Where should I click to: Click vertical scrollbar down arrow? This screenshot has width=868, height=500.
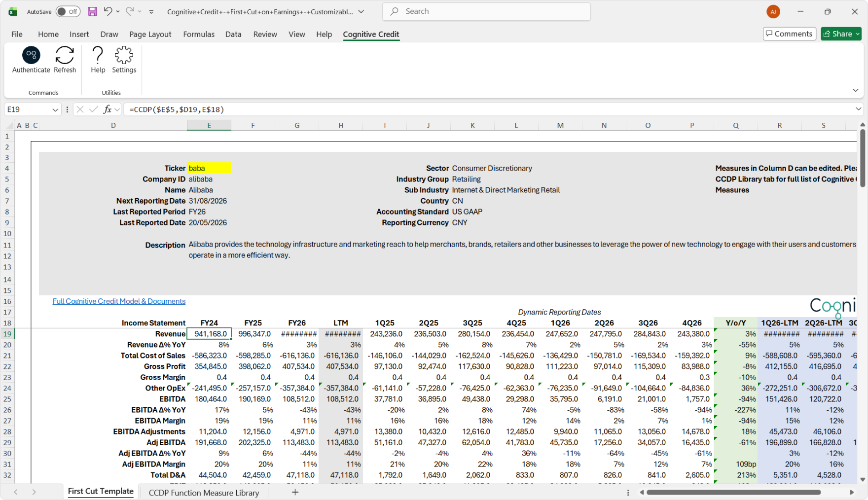point(862,479)
